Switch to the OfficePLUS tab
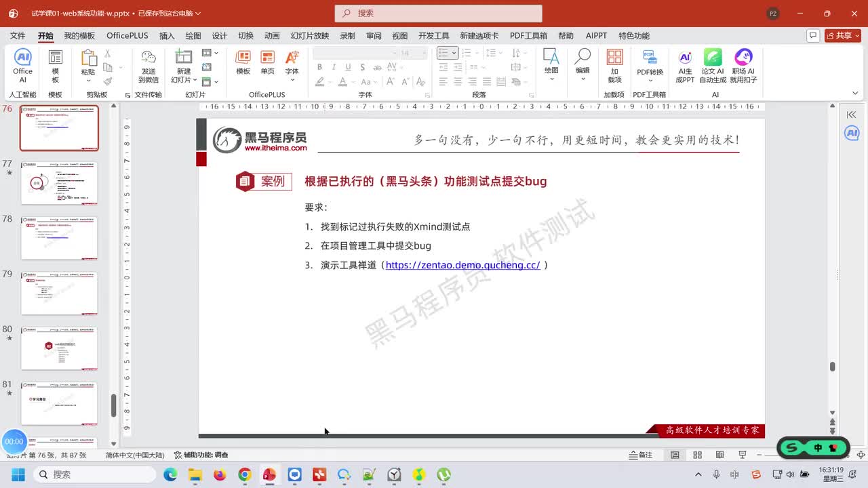This screenshot has width=868, height=488. pyautogui.click(x=127, y=36)
